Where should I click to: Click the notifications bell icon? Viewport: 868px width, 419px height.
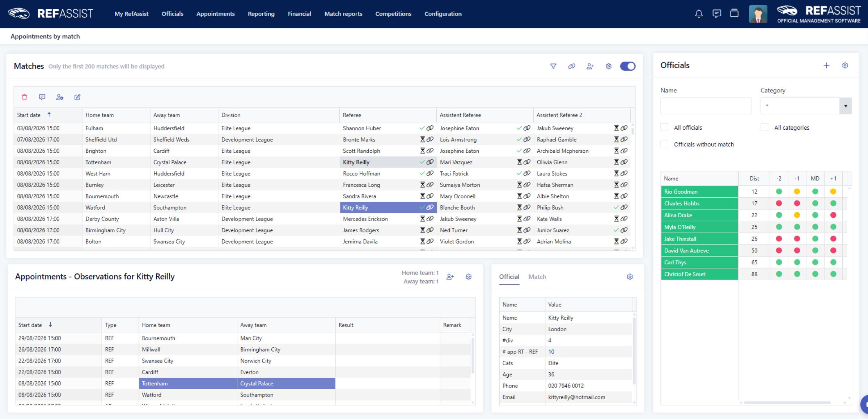(699, 14)
